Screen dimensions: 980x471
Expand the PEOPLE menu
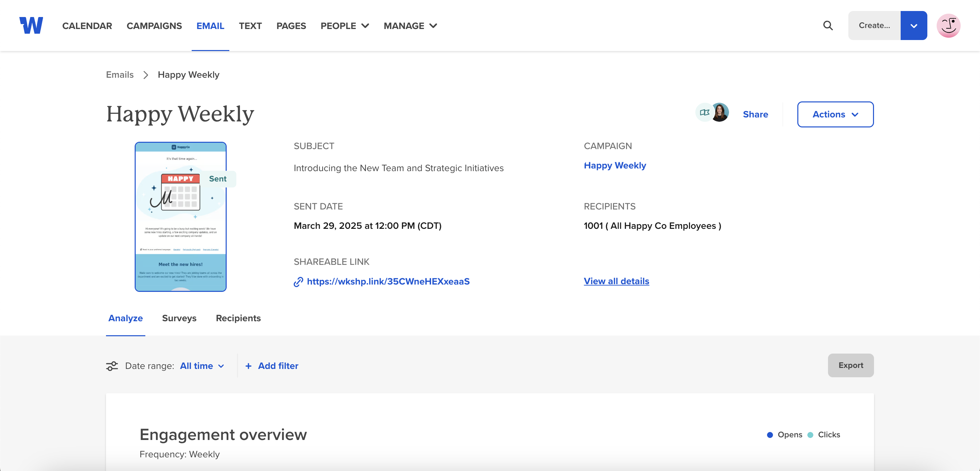345,25
